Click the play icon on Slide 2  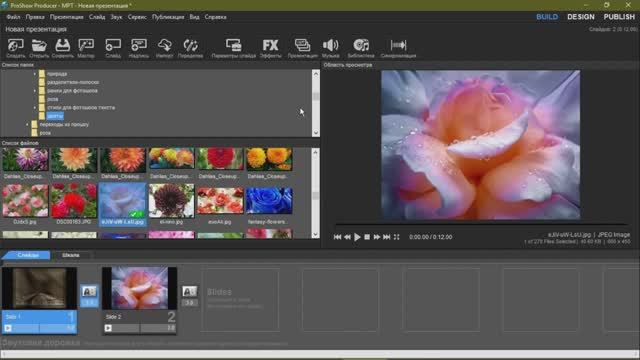pyautogui.click(x=108, y=328)
